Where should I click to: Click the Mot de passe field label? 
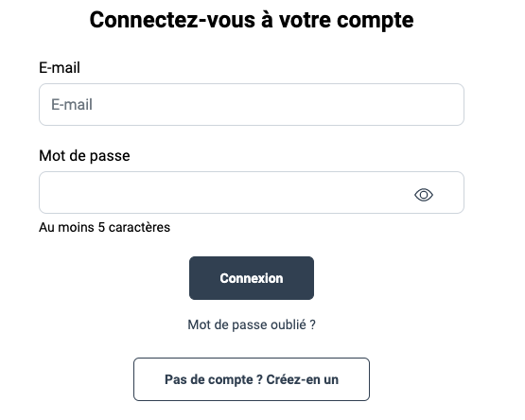coord(84,156)
